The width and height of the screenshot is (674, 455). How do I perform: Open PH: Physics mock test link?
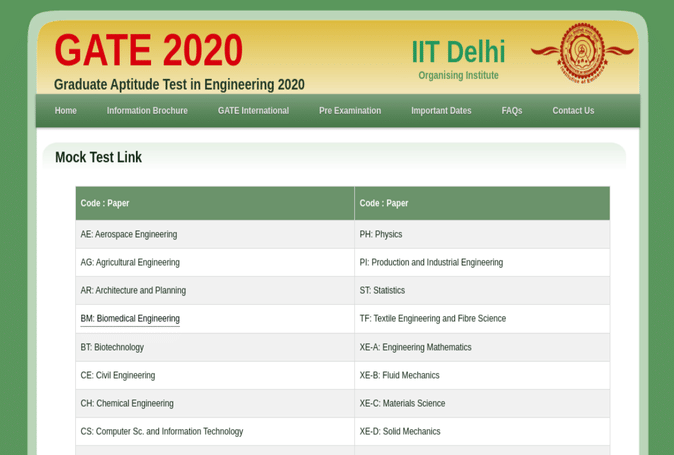point(381,235)
